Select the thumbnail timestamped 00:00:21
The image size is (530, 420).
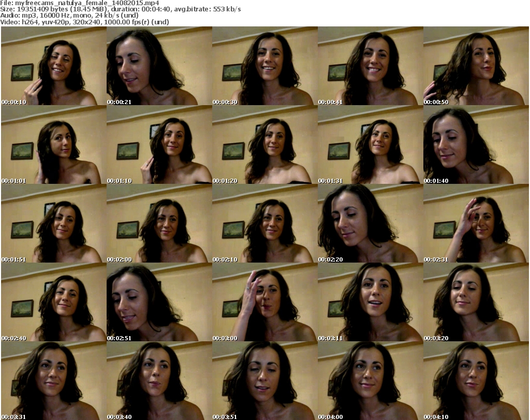click(x=159, y=66)
